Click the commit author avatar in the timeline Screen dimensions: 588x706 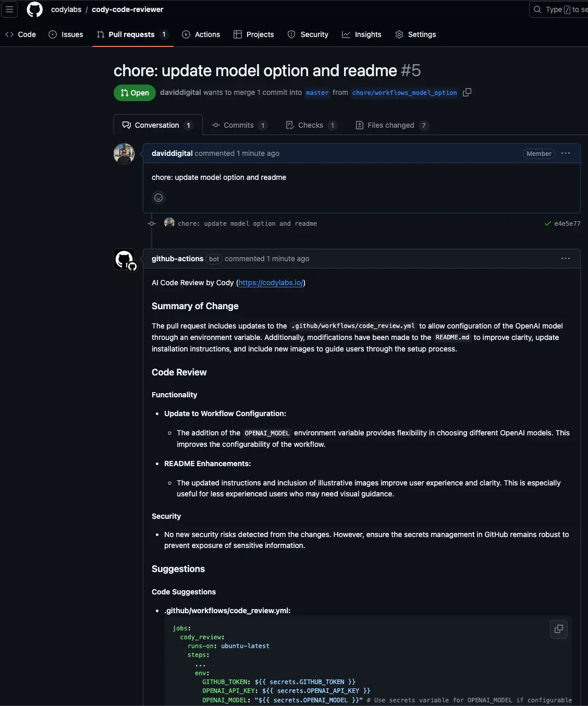(169, 223)
